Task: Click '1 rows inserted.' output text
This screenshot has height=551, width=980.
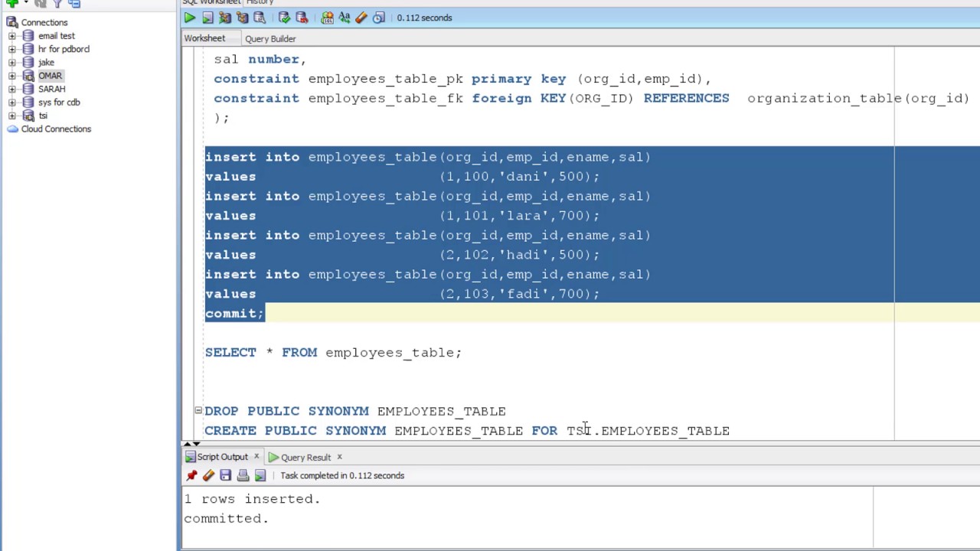Action: [x=252, y=499]
